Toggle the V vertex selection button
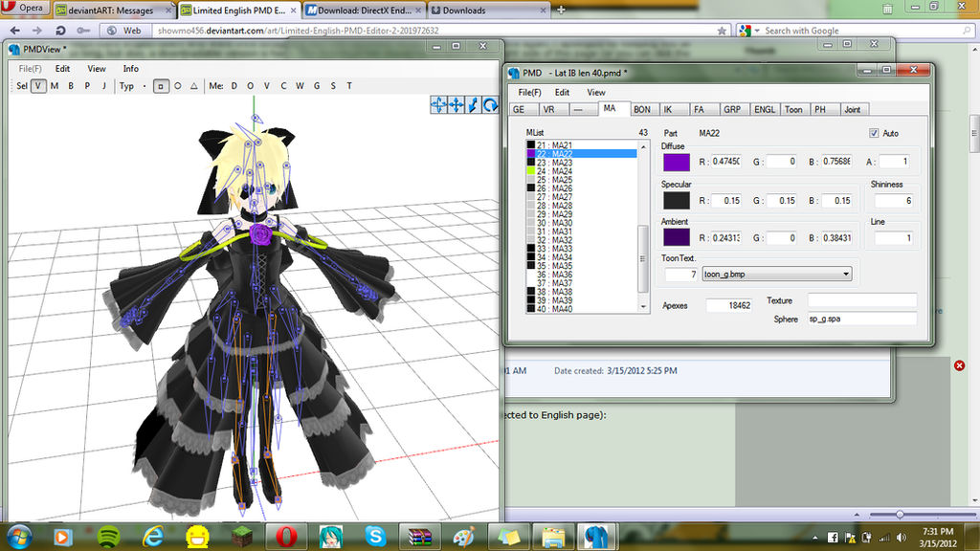Image resolution: width=980 pixels, height=551 pixels. pyautogui.click(x=38, y=86)
